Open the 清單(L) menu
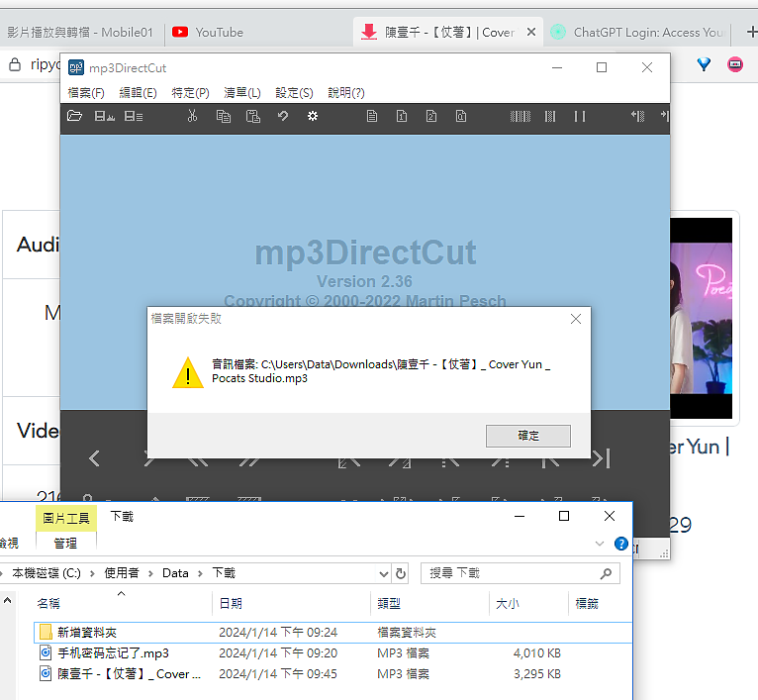 pos(242,93)
